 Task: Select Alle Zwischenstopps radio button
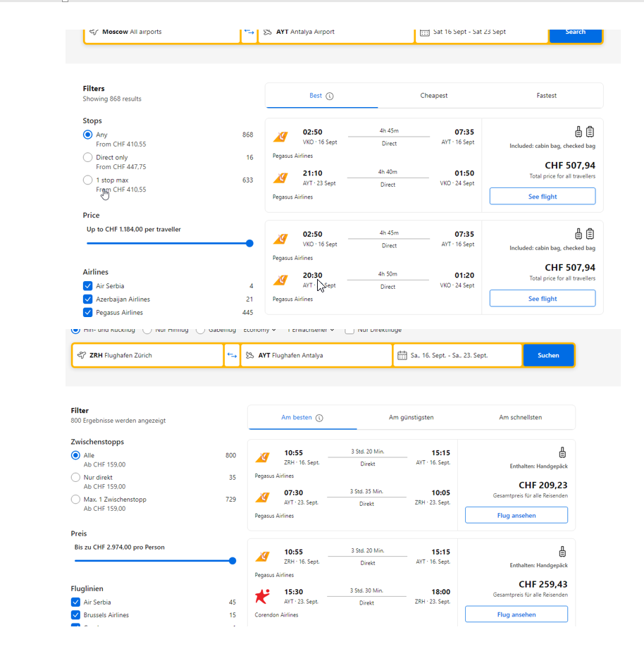tap(75, 455)
